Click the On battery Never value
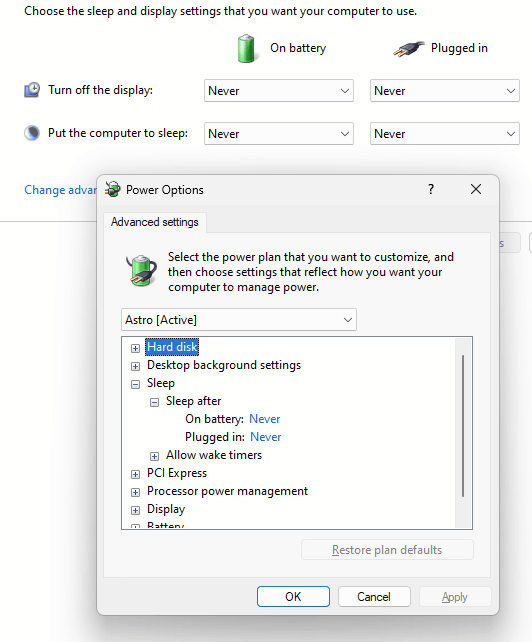The width and height of the screenshot is (532, 642). 265,419
